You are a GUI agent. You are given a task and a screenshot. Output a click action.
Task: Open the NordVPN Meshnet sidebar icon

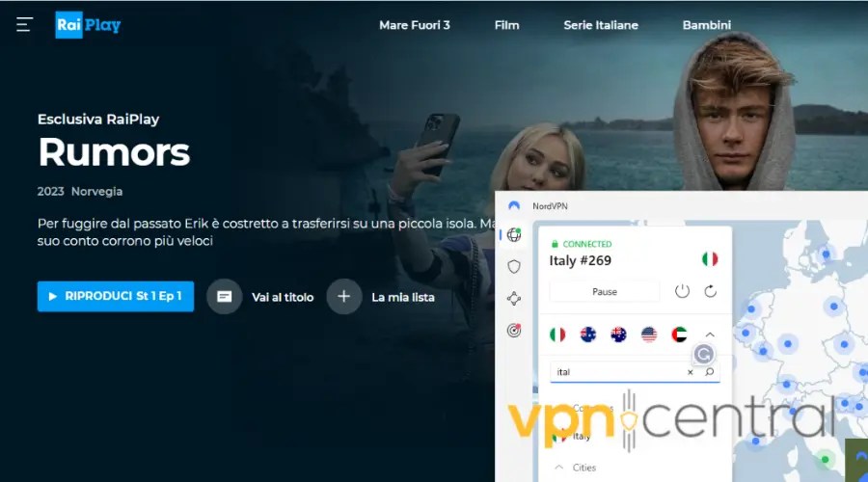[514, 299]
